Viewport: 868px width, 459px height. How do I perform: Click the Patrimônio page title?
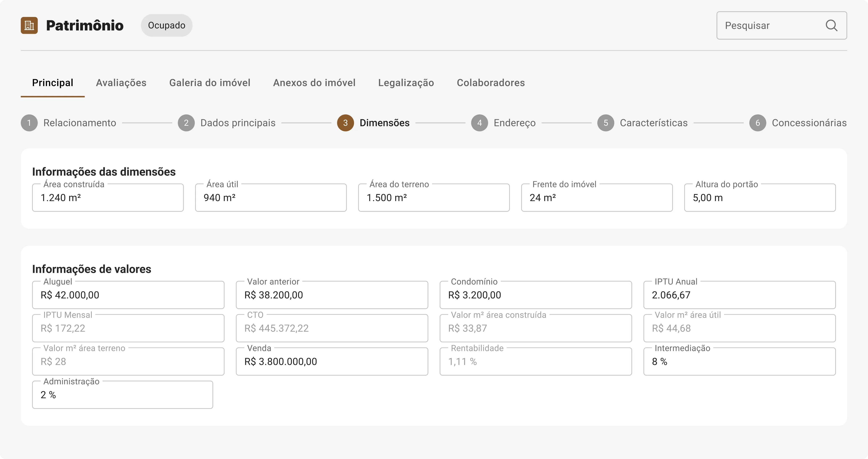tap(85, 26)
